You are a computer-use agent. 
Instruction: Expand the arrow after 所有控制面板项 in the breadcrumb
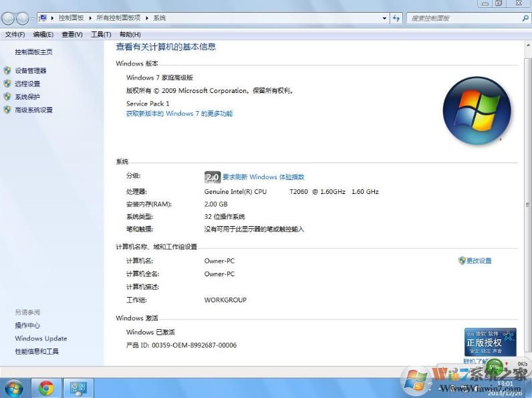(147, 18)
